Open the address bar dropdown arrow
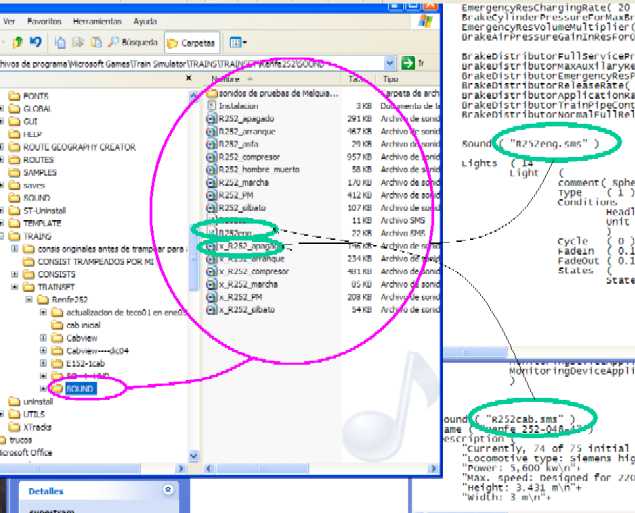The width and height of the screenshot is (635, 513). [x=391, y=62]
